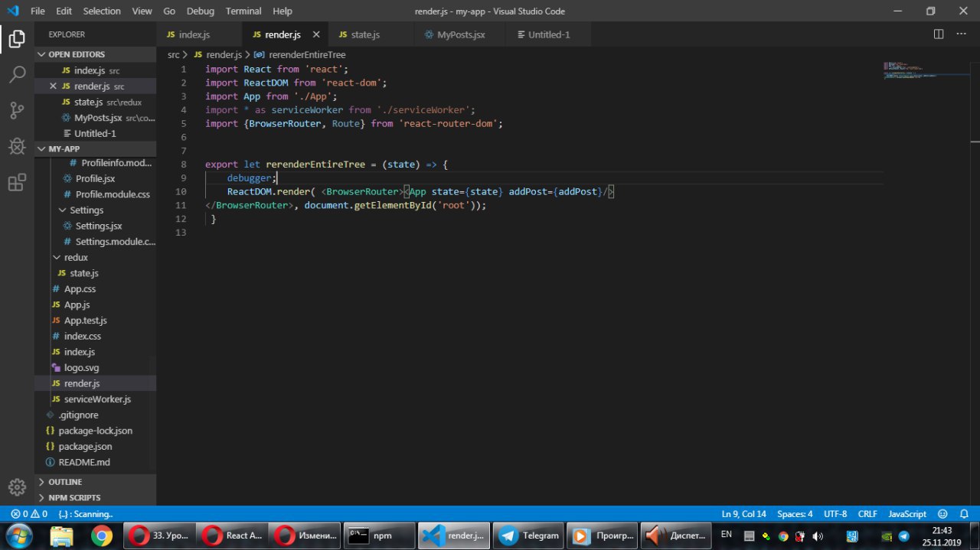This screenshot has width=980, height=550.
Task: Switch to the state.js tab
Action: click(x=365, y=34)
